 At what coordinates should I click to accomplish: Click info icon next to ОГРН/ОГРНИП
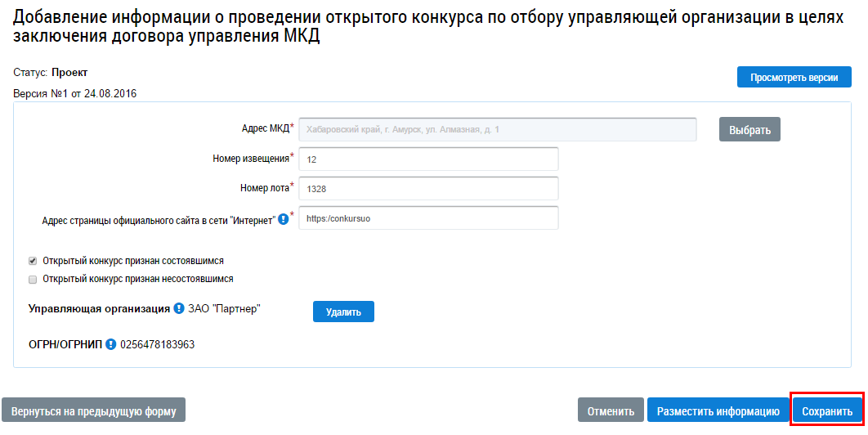tap(111, 344)
